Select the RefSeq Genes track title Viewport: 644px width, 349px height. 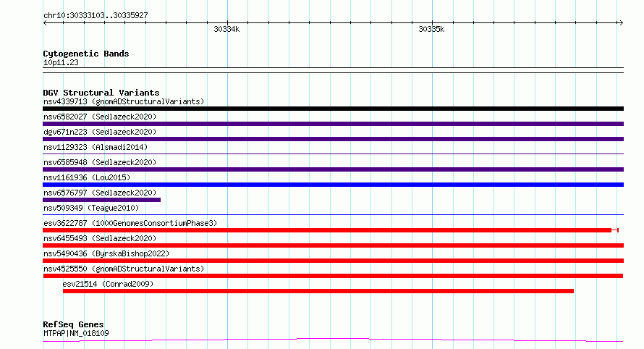[74, 324]
